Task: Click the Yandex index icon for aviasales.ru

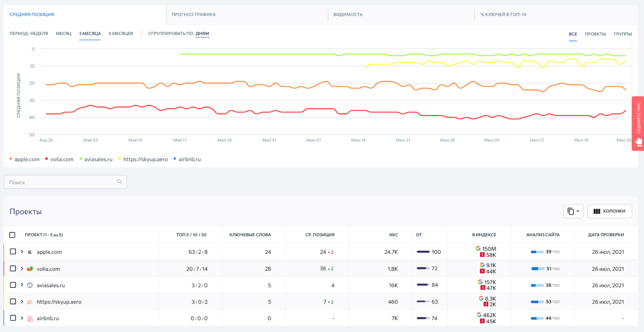Action: pyautogui.click(x=483, y=288)
